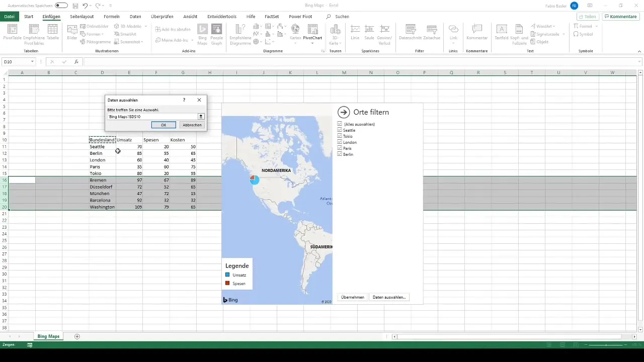644x362 pixels.
Task: Switch to the Formeln tab
Action: (111, 17)
